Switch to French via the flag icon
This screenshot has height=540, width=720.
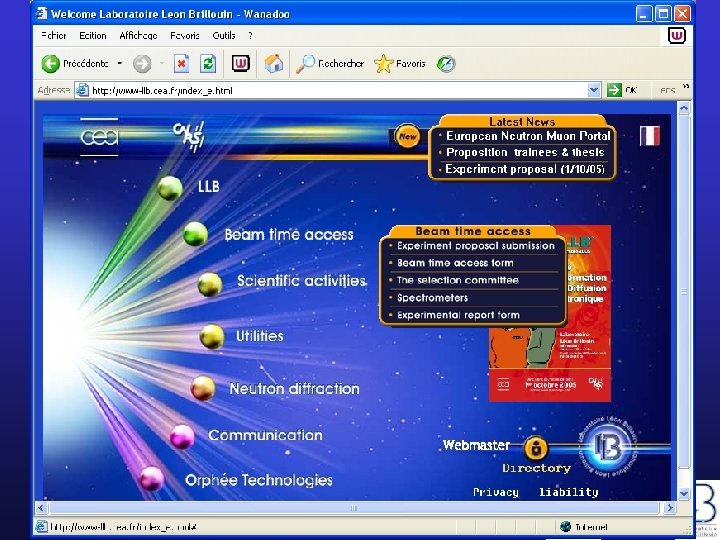pos(650,135)
